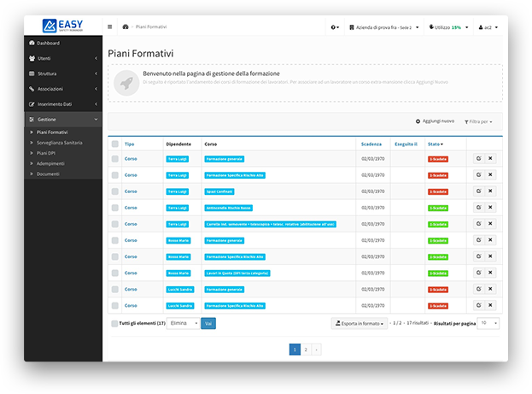This screenshot has height=394, width=532.
Task: Click the Formazione generale tag for Lucchi Sandra
Action: (225, 290)
